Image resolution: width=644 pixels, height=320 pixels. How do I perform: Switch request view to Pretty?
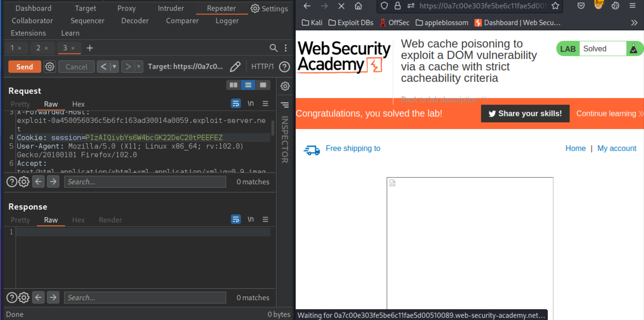pyautogui.click(x=20, y=104)
